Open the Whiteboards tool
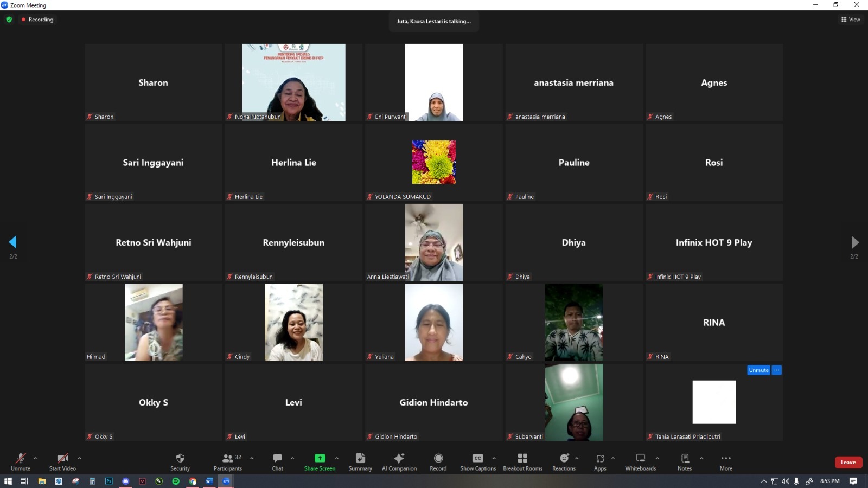868x488 pixels. tap(640, 459)
